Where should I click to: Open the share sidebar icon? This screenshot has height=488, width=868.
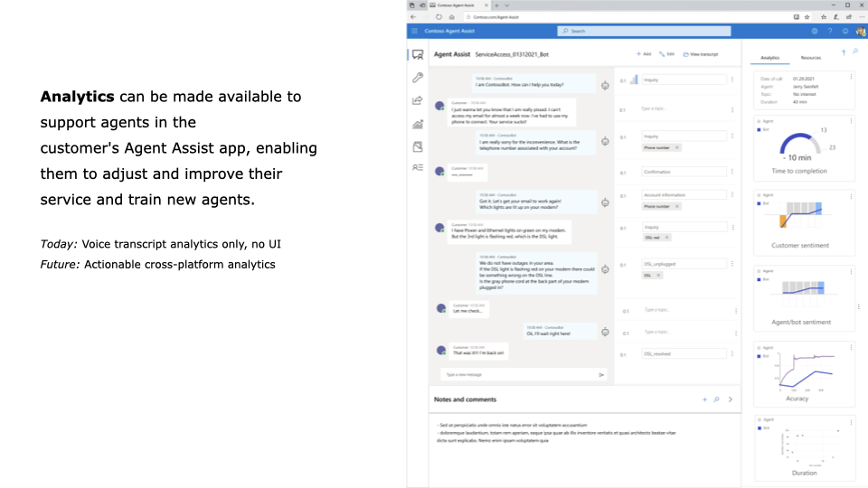click(418, 100)
